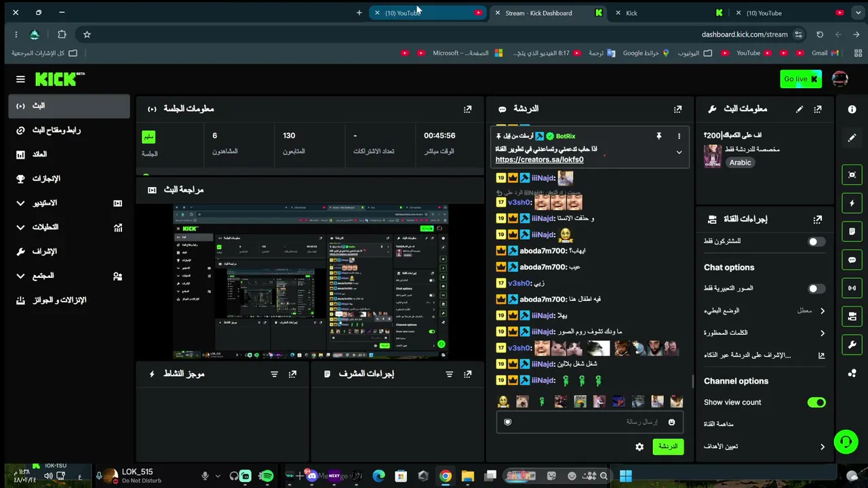Open Google Chrome from the taskbar
Viewport: 868px width, 488px height.
tap(445, 476)
